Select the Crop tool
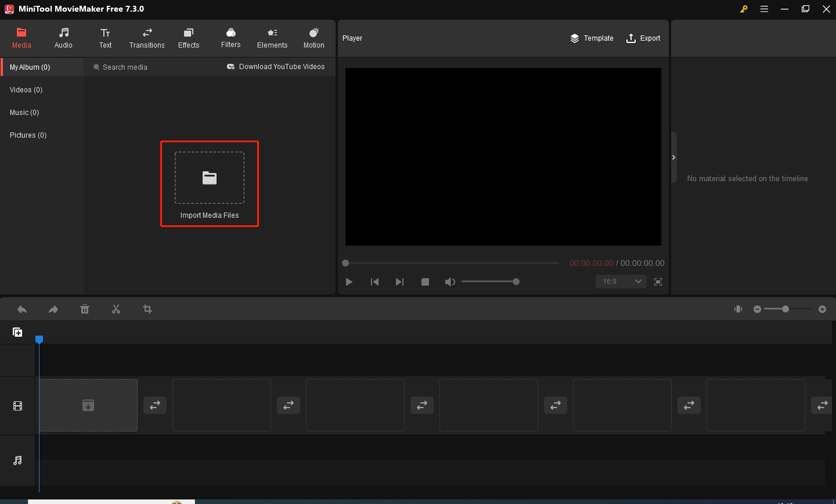 147,309
